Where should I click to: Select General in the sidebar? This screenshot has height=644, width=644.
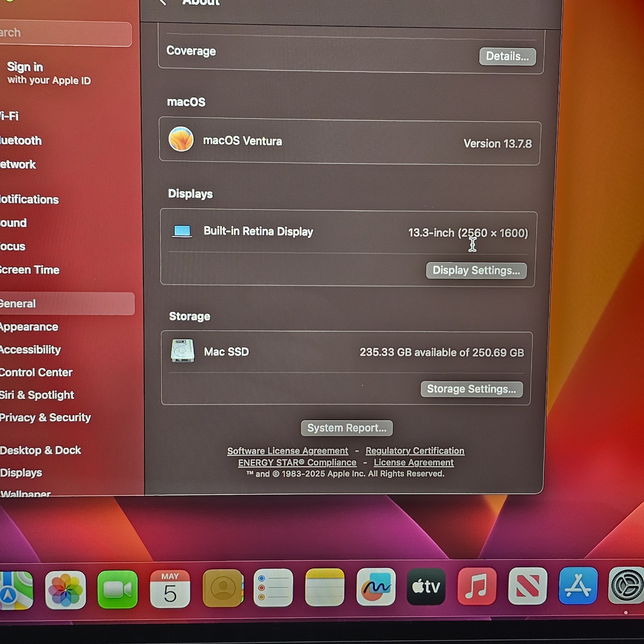pos(67,303)
